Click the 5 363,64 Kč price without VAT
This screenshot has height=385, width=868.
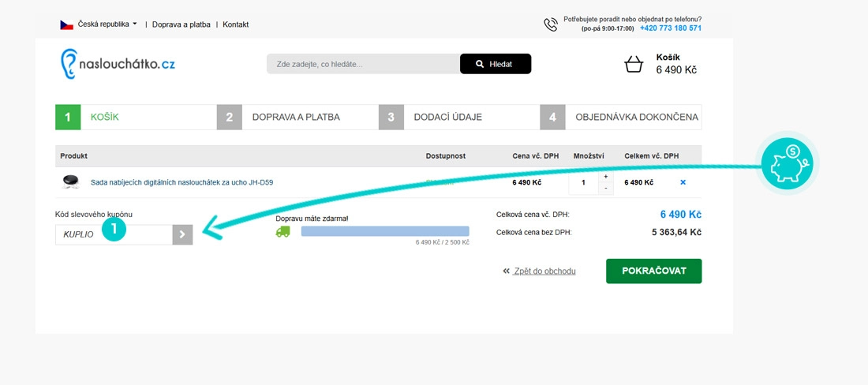(x=677, y=232)
